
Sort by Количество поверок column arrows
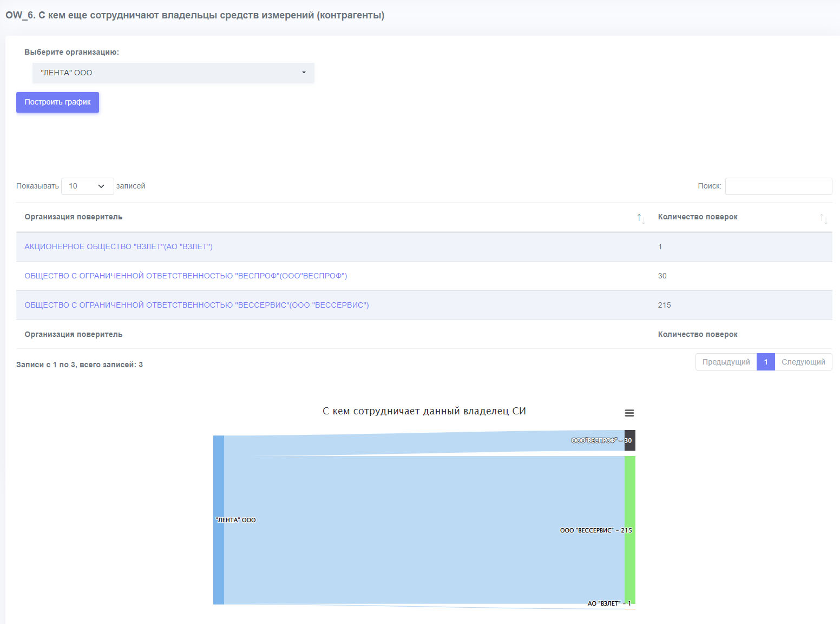(x=824, y=218)
